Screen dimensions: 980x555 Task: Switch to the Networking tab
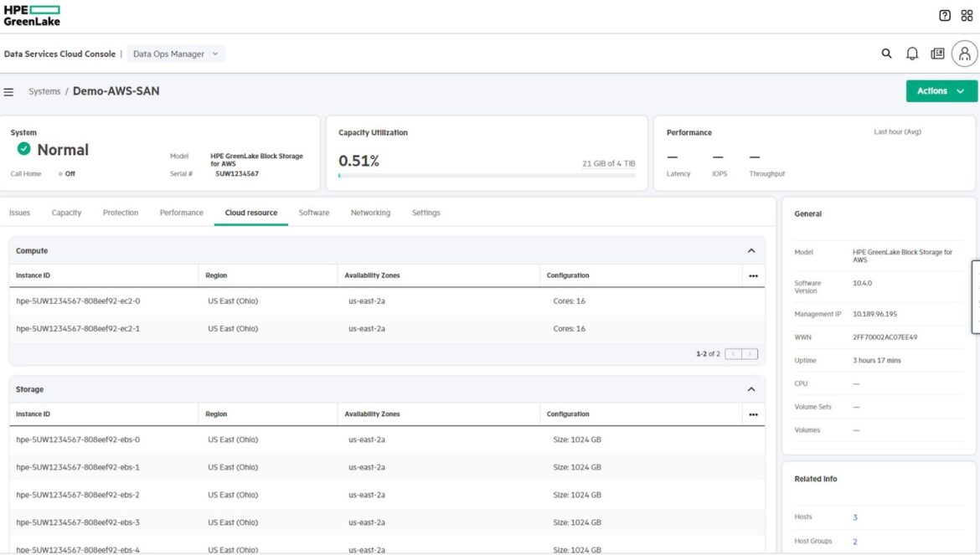click(370, 213)
